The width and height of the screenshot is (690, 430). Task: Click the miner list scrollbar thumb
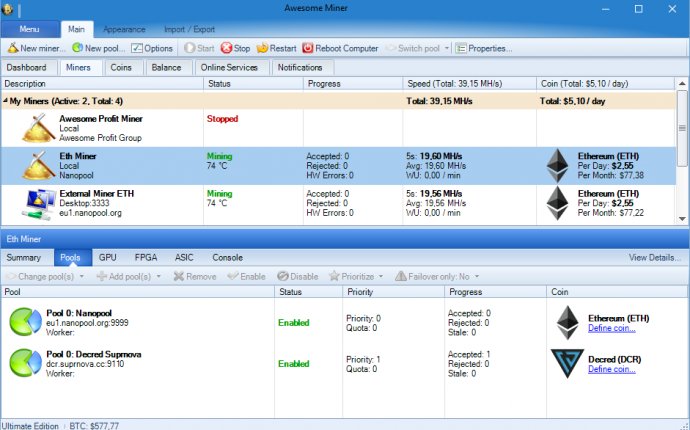coord(682,128)
